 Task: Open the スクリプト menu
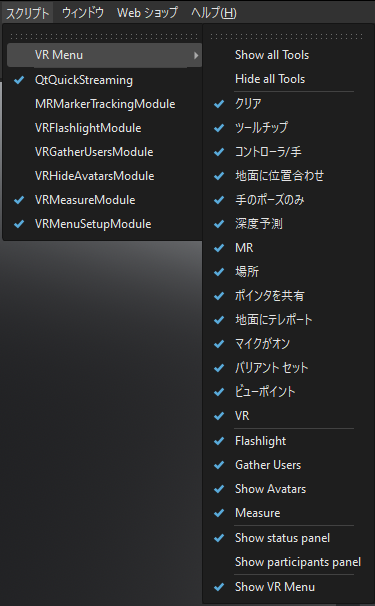click(27, 13)
